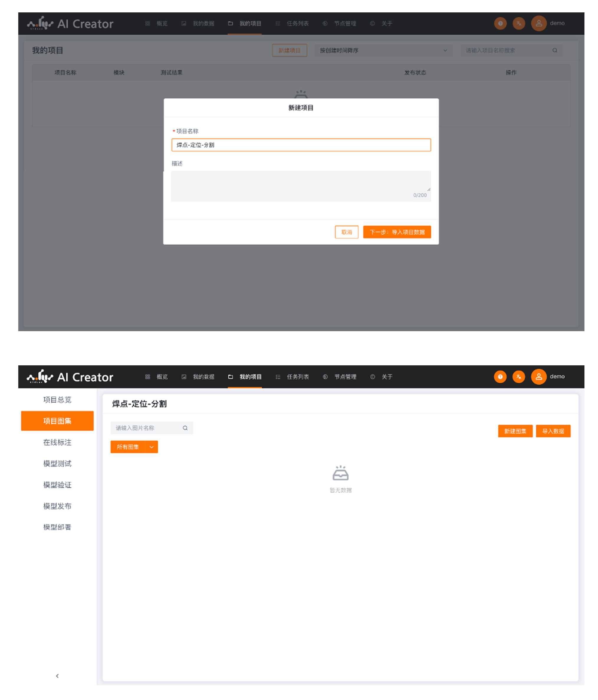Click language translate icon in lower header

519,377
